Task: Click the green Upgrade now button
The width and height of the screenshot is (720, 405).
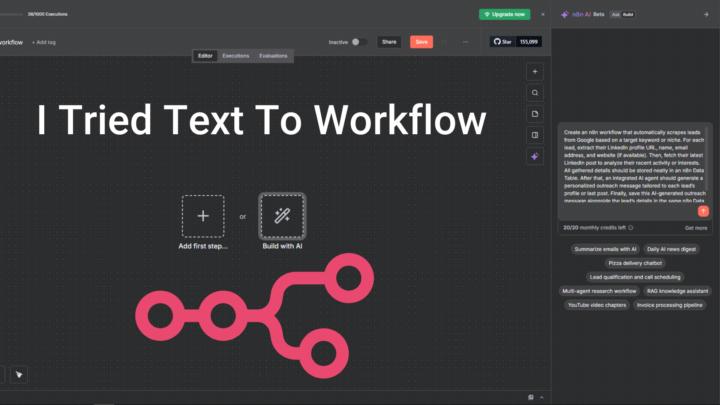Action: [x=505, y=14]
